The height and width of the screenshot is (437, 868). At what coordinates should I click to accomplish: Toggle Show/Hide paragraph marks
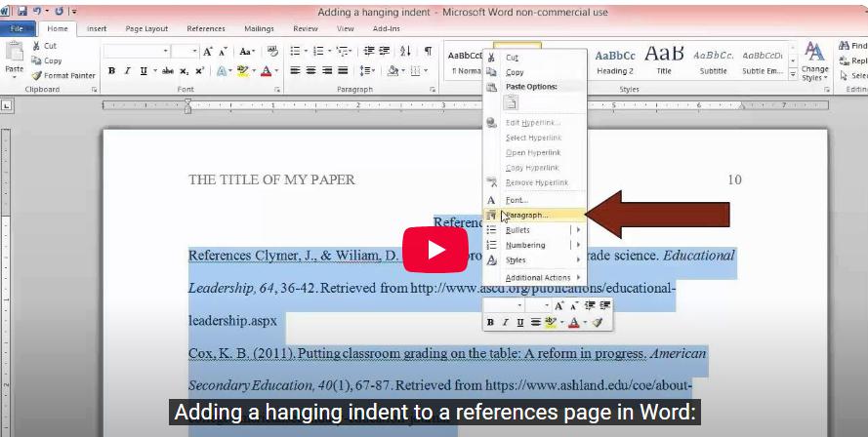[428, 52]
